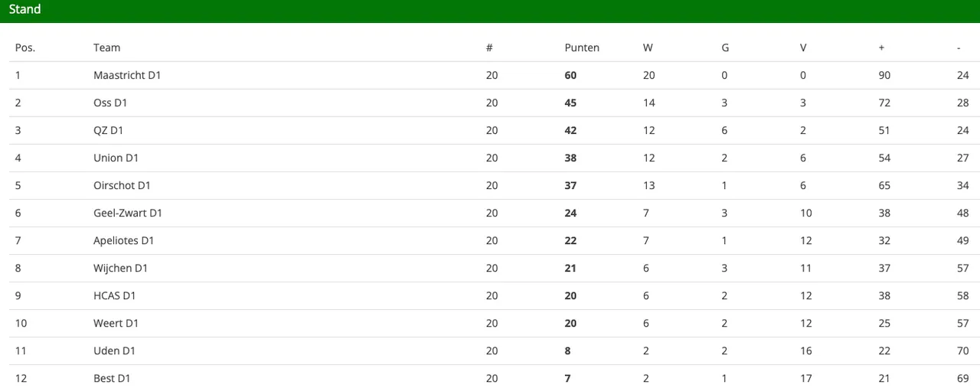Click the Stand header bar
The image size is (980, 391).
click(490, 11)
